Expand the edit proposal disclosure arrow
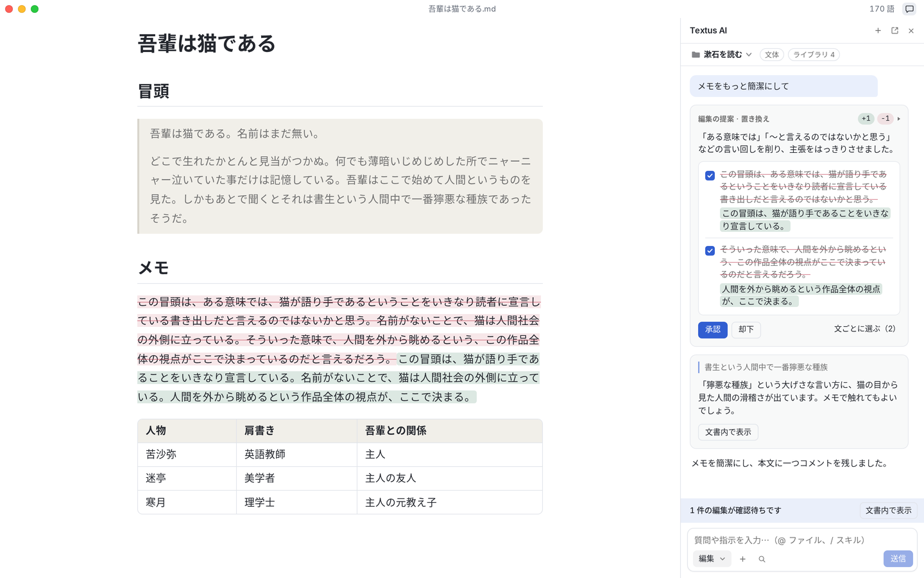The width and height of the screenshot is (924, 578). pyautogui.click(x=899, y=119)
